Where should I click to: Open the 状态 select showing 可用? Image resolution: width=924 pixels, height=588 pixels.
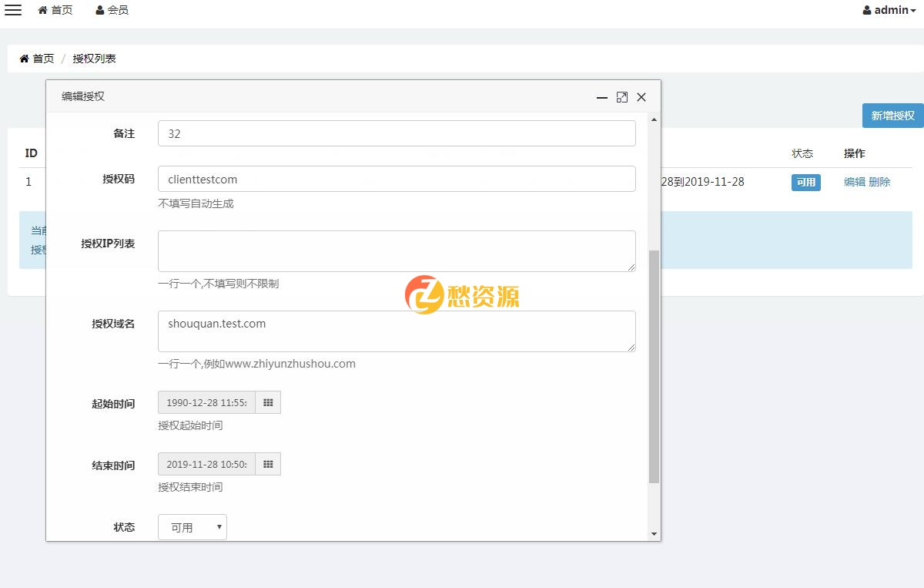pos(192,527)
